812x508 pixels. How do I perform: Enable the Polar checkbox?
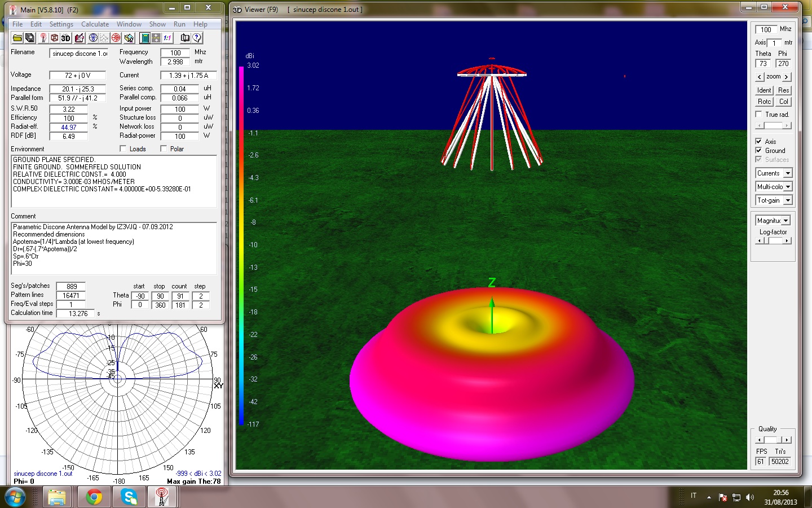point(164,149)
